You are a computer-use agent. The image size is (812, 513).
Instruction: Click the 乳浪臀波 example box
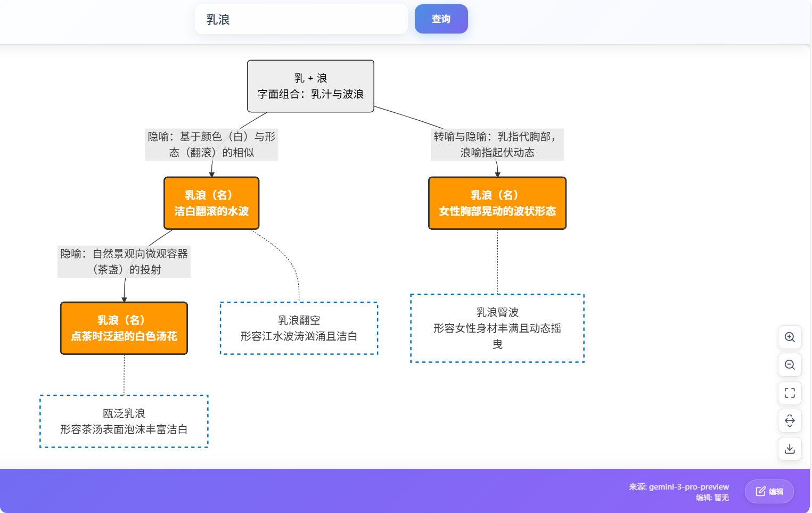point(497,328)
